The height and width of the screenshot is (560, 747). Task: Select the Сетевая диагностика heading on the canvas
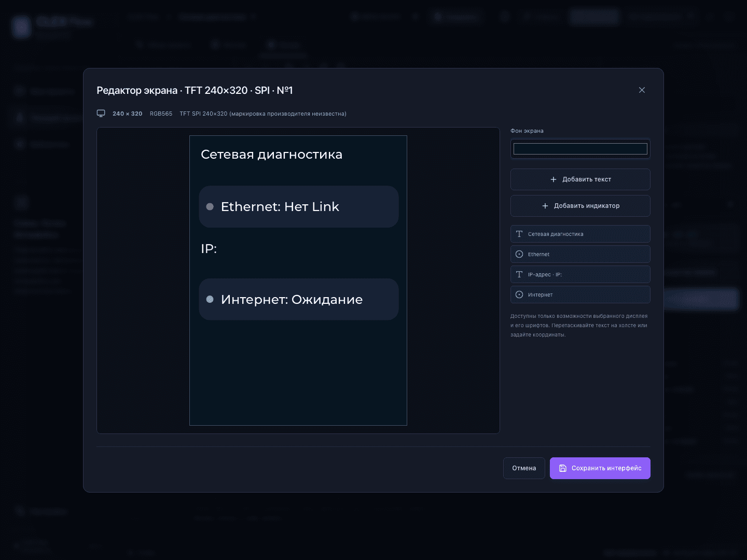pos(271,155)
